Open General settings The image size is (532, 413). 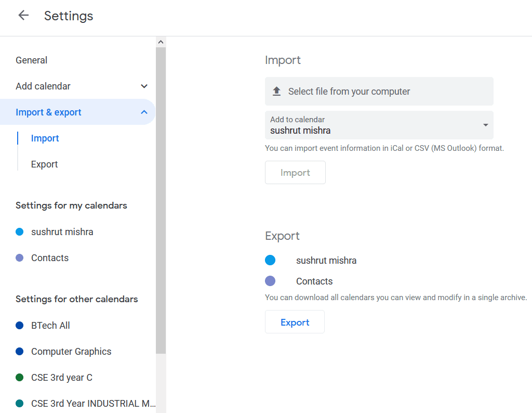click(32, 60)
